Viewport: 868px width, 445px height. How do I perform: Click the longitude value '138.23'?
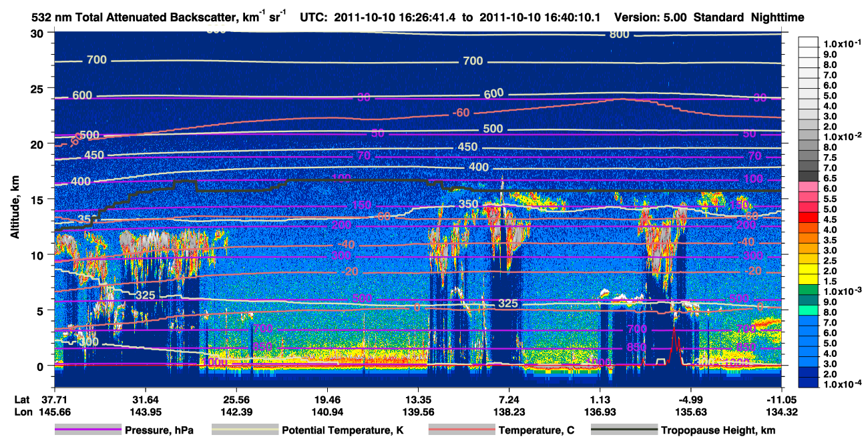509,411
